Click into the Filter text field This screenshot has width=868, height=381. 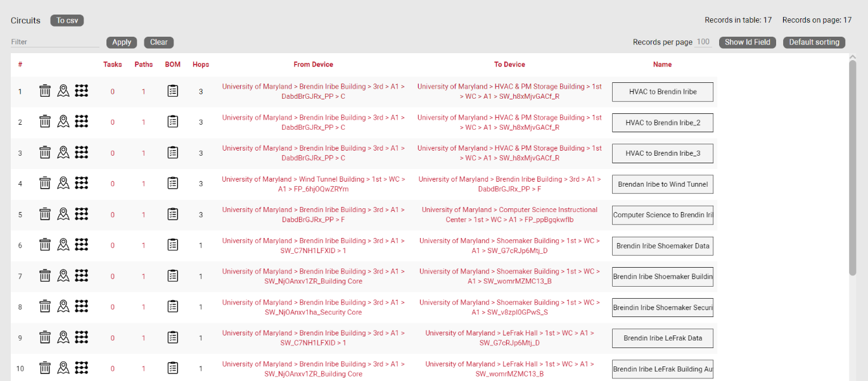[x=54, y=42]
